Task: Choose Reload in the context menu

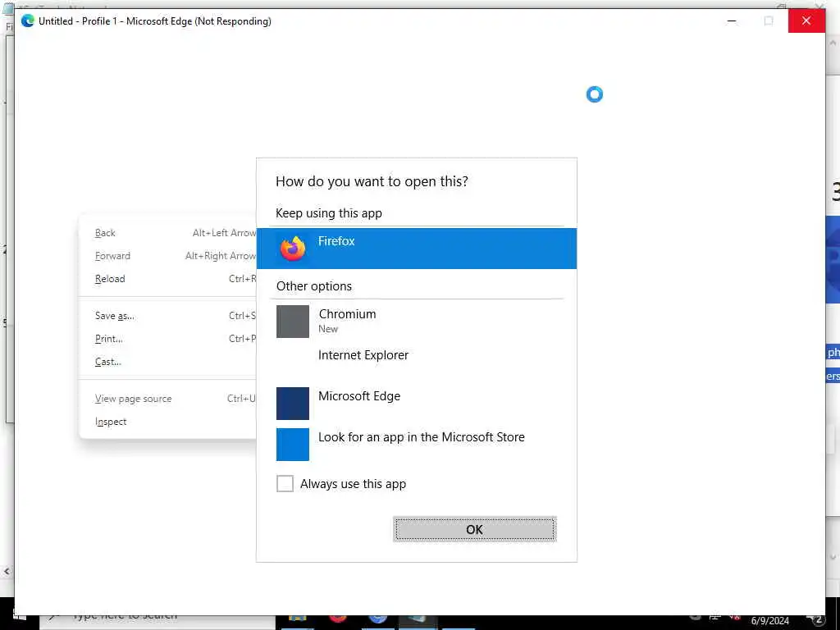Action: [x=167, y=279]
